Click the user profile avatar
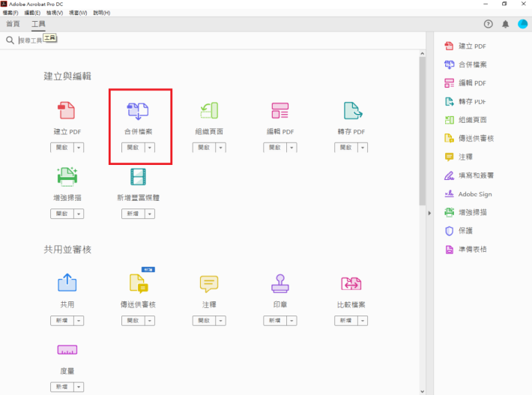 [x=522, y=24]
